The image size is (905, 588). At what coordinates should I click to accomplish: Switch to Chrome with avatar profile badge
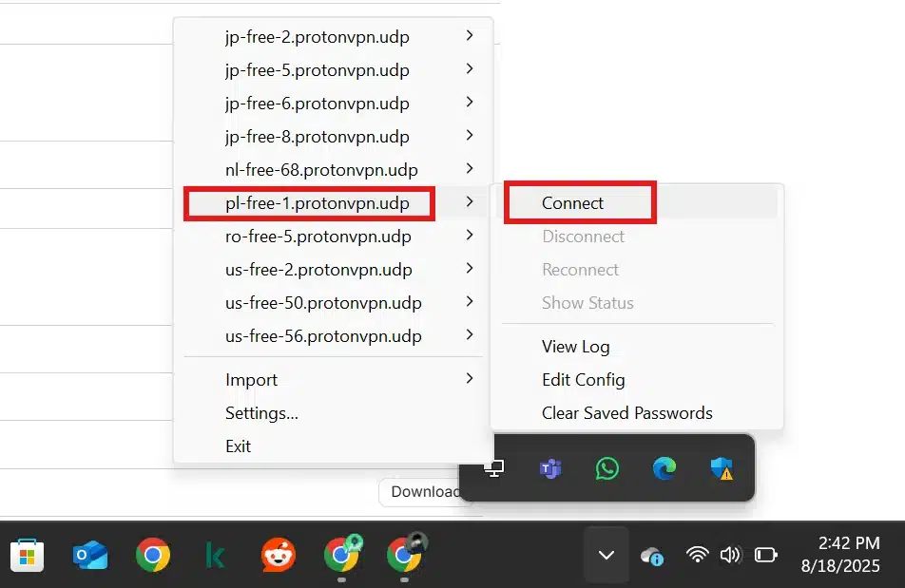point(405,555)
